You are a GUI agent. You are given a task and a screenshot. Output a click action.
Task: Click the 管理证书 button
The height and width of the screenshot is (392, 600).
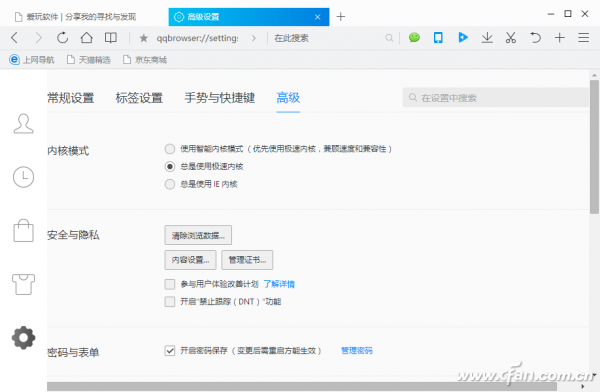point(247,260)
